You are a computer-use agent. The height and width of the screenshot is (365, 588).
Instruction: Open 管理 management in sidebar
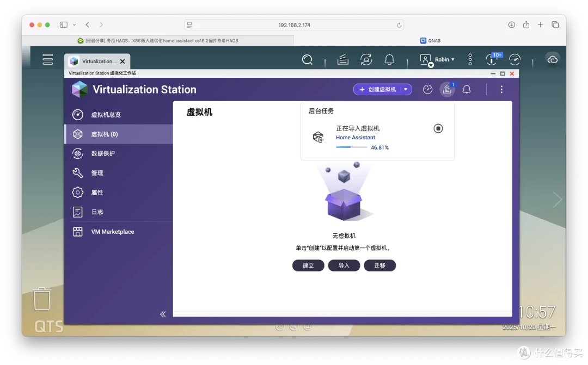(x=119, y=173)
